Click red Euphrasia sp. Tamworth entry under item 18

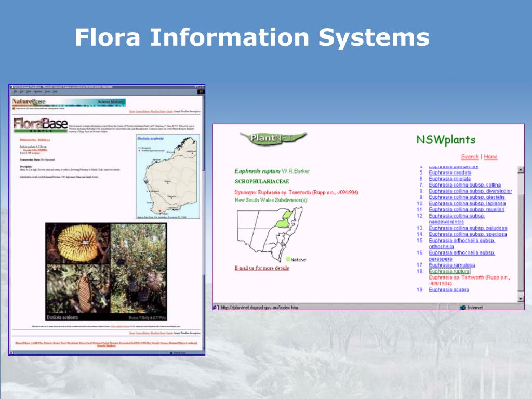469,281
